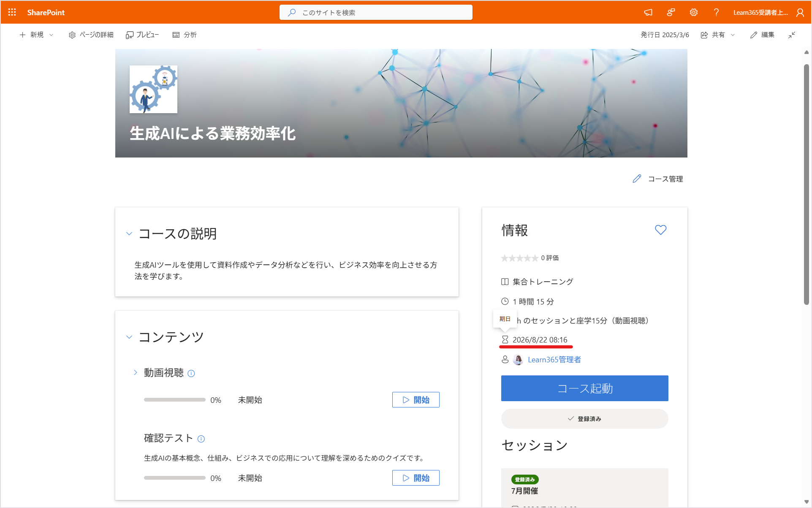
Task: Open the 共有 share menu
Action: coord(718,35)
